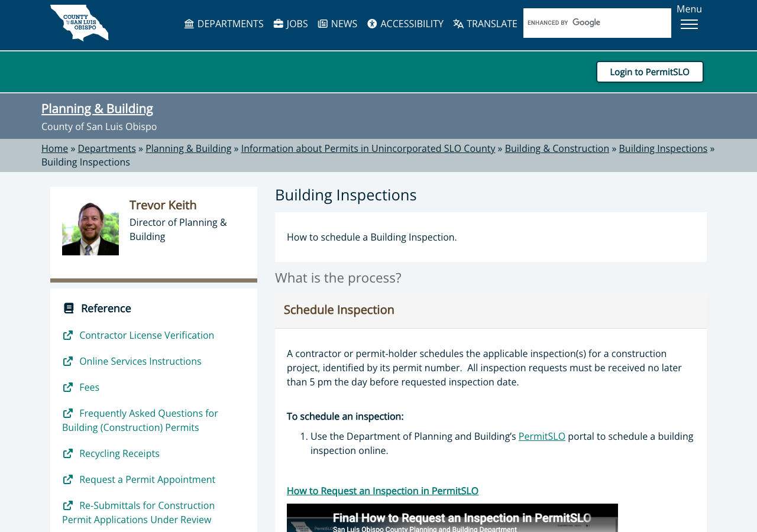Open Contractor License Verification link
Viewport: 757px width, 532px height.
pyautogui.click(x=147, y=335)
